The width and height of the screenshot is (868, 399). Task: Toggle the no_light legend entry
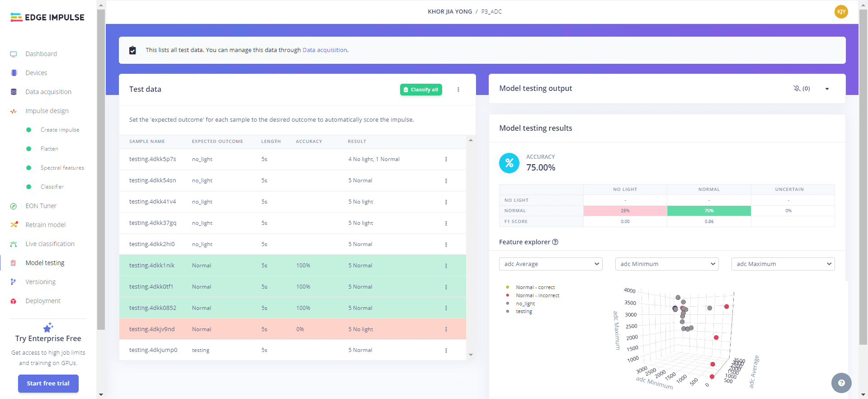point(525,304)
